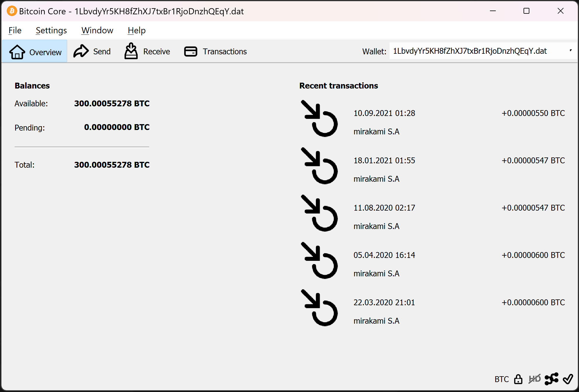Select the Send arrow icon in toolbar
579x392 pixels.
click(81, 51)
